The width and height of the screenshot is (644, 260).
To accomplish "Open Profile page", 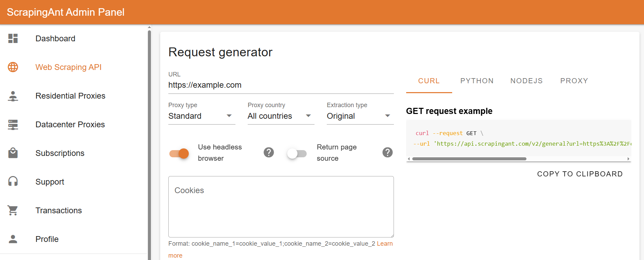I will pos(47,239).
